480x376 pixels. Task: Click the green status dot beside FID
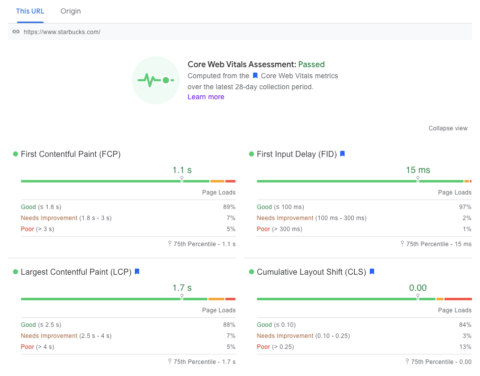(x=251, y=154)
